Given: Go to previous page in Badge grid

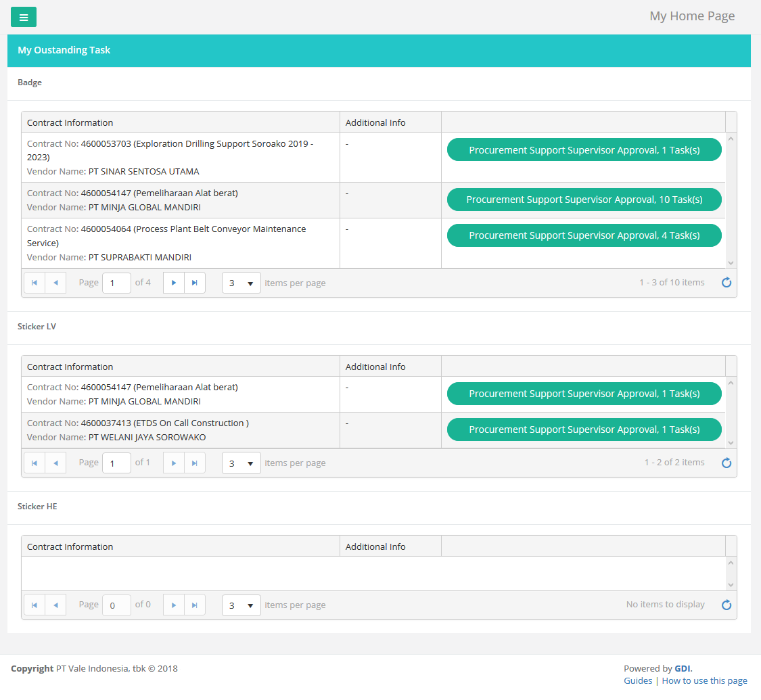Looking at the screenshot, I should point(55,283).
